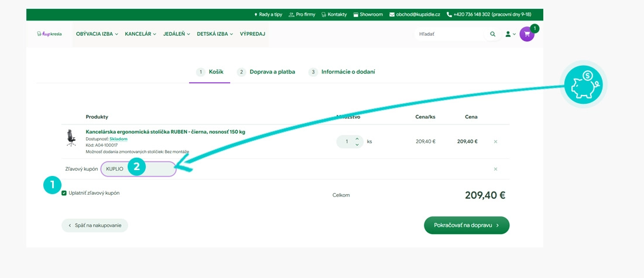The width and height of the screenshot is (644, 278).
Task: Select the Košík step tab
Action: (x=210, y=72)
